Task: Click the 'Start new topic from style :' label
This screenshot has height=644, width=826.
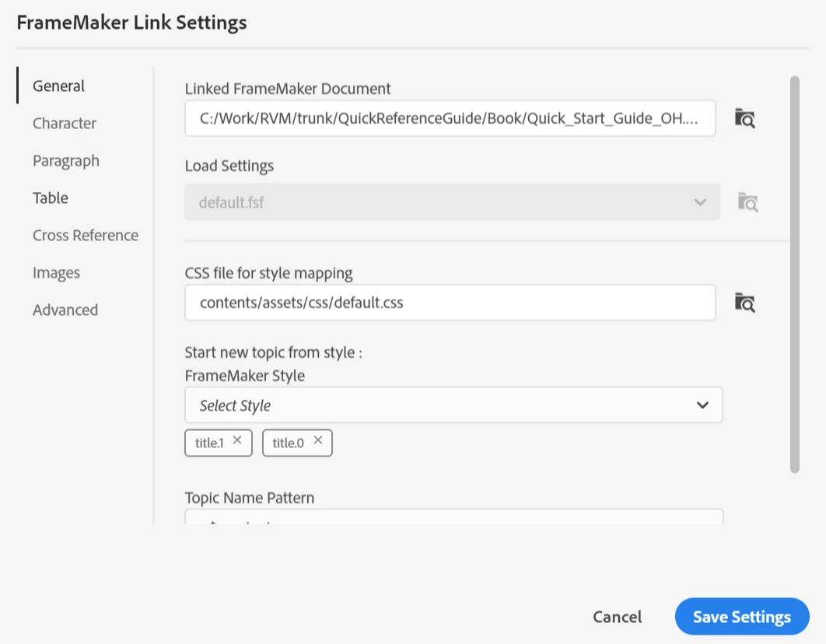Action: (x=274, y=352)
